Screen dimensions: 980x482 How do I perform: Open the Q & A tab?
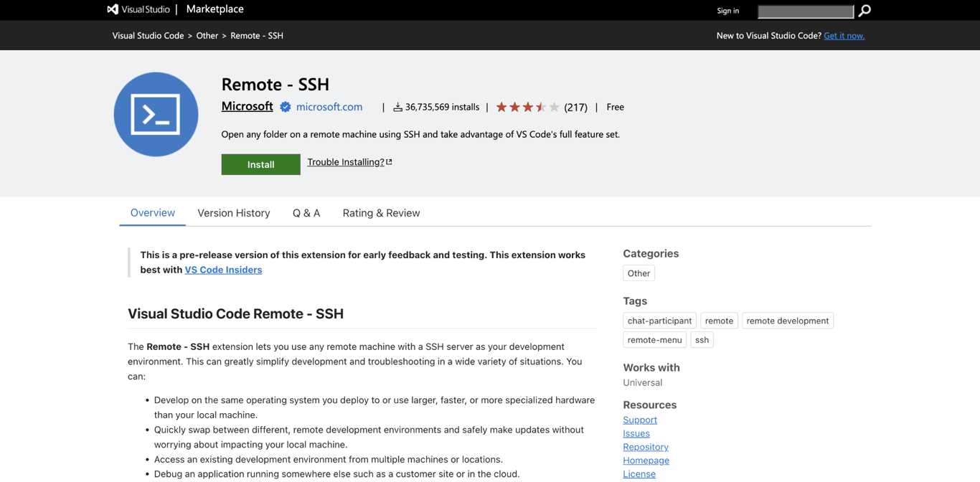(x=306, y=213)
